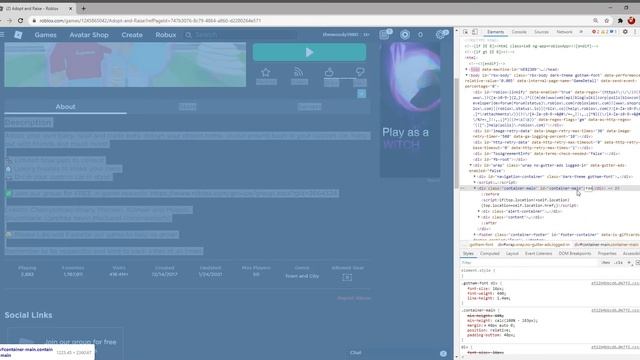
Task: Switch to DevTools Network tab
Action: pos(564,32)
